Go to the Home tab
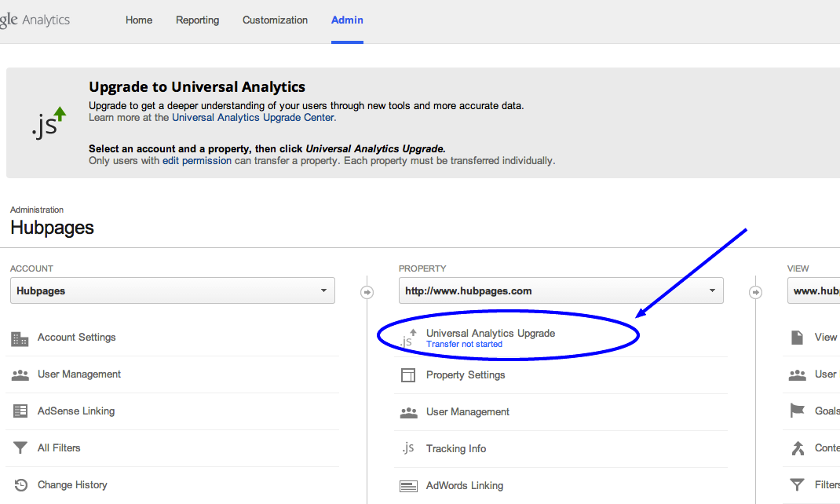 [x=139, y=20]
